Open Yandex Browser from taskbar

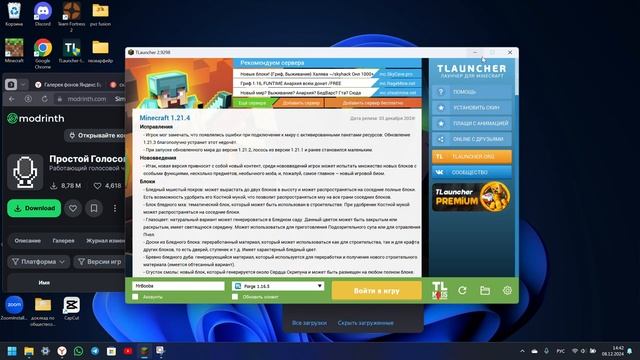[x=62, y=351]
